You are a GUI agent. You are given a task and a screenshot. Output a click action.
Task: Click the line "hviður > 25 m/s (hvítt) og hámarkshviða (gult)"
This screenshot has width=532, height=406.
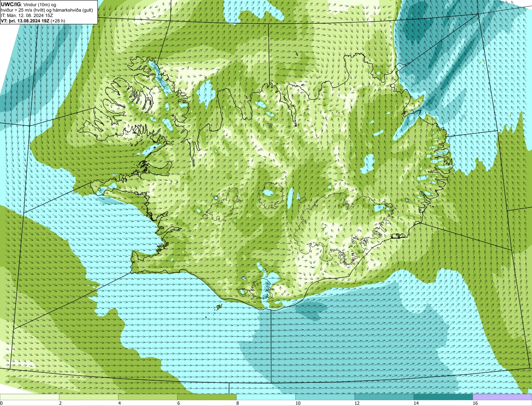[x=47, y=10]
